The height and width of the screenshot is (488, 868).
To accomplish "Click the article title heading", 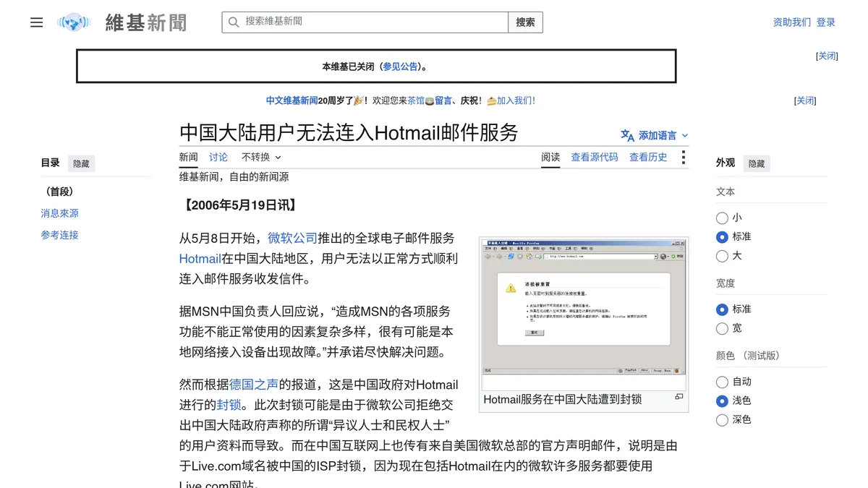I will click(x=349, y=133).
